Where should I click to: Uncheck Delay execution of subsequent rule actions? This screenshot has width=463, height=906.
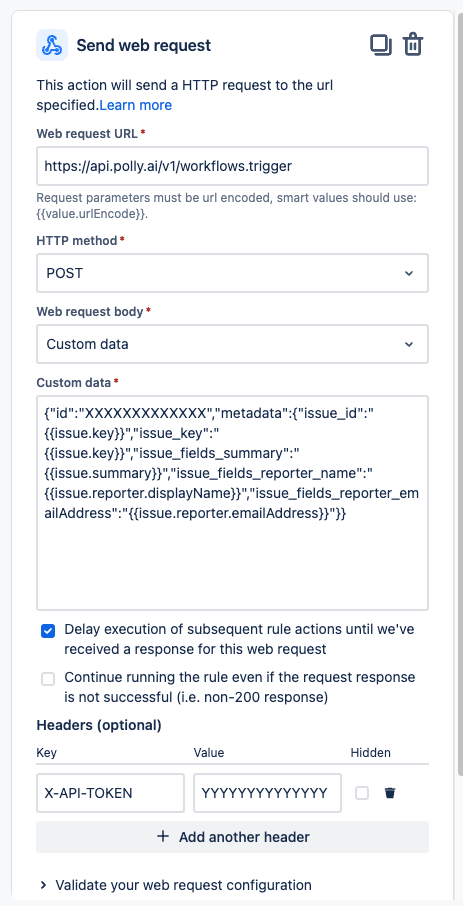tap(48, 631)
